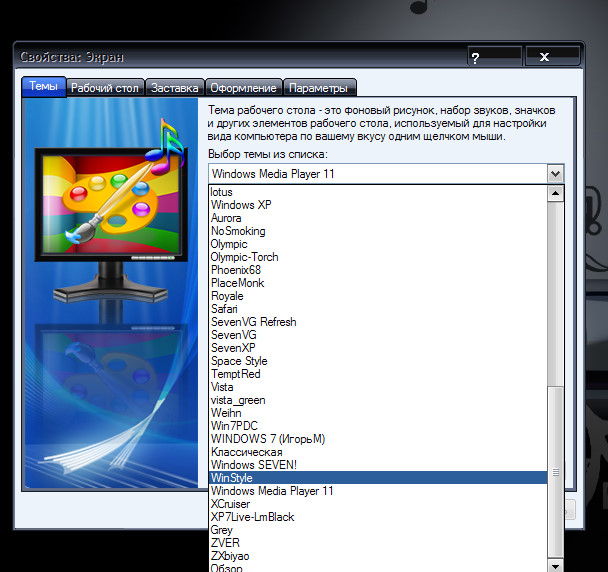This screenshot has height=572, width=608.
Task: Select the SevenXP theme
Action: tap(378, 348)
